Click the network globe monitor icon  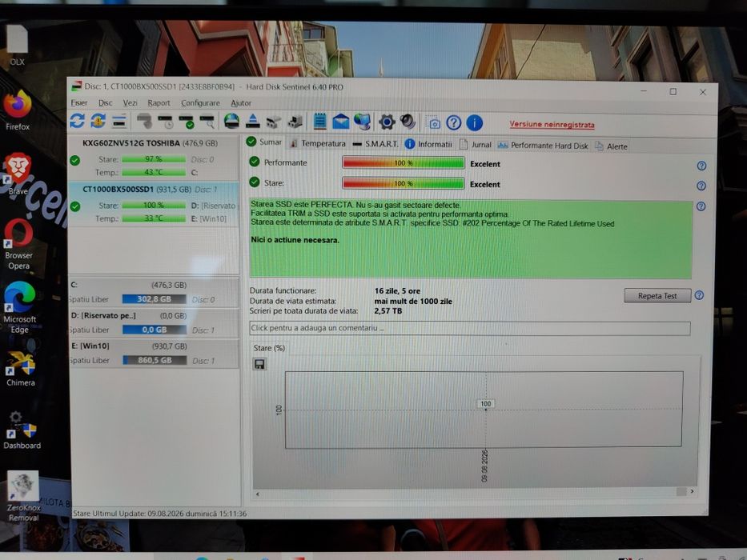(362, 122)
